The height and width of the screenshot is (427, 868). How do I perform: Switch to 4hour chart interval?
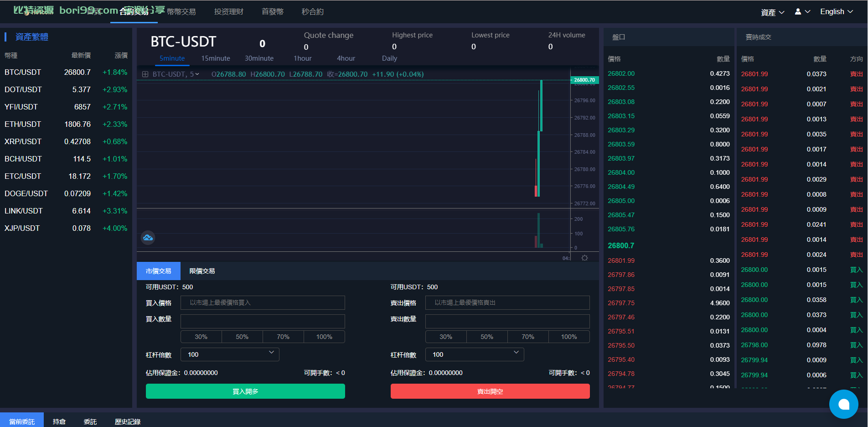coord(346,58)
